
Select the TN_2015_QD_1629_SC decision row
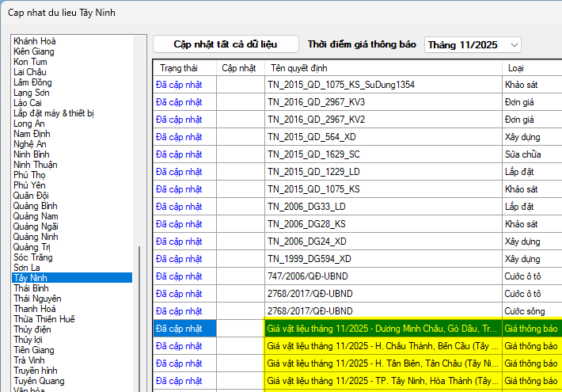coord(313,154)
